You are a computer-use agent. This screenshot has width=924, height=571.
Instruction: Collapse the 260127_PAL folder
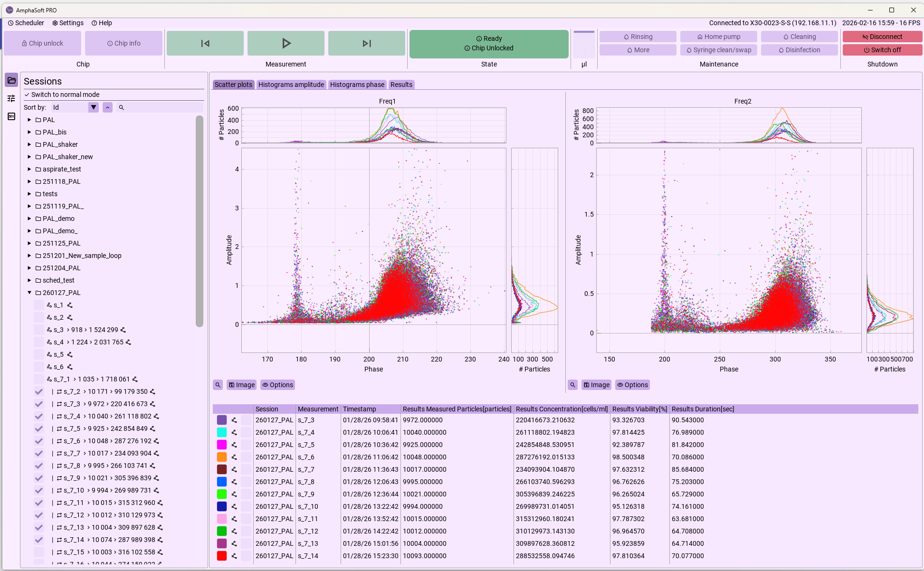tap(29, 293)
